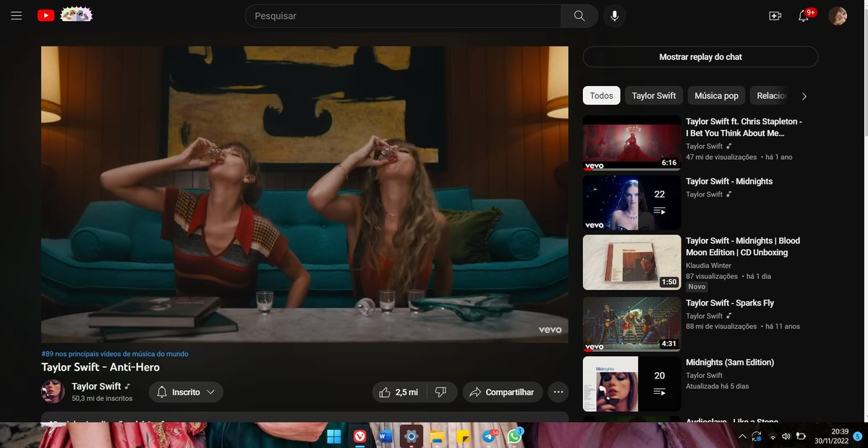868x448 pixels.
Task: Select the Todos filter chip
Action: (601, 95)
